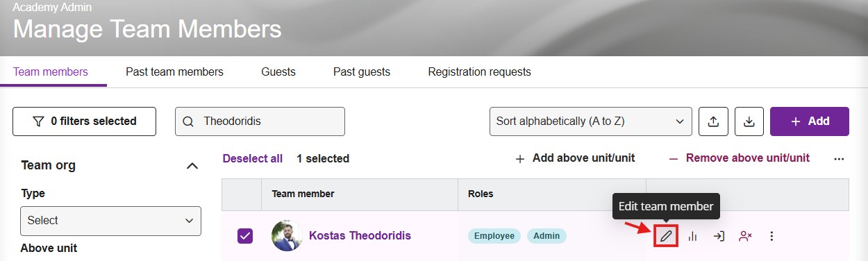Switch to the Past team members tab

(x=174, y=72)
